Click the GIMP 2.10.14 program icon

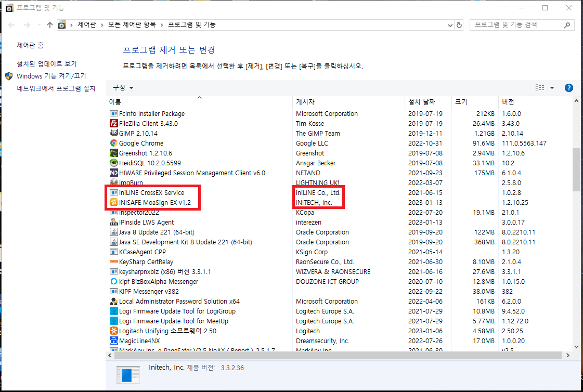click(x=114, y=133)
